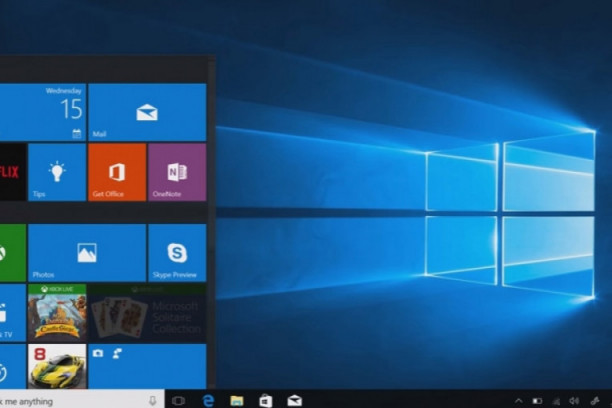This screenshot has height=408, width=612.
Task: Click the microphone icon in search box
Action: point(153,400)
